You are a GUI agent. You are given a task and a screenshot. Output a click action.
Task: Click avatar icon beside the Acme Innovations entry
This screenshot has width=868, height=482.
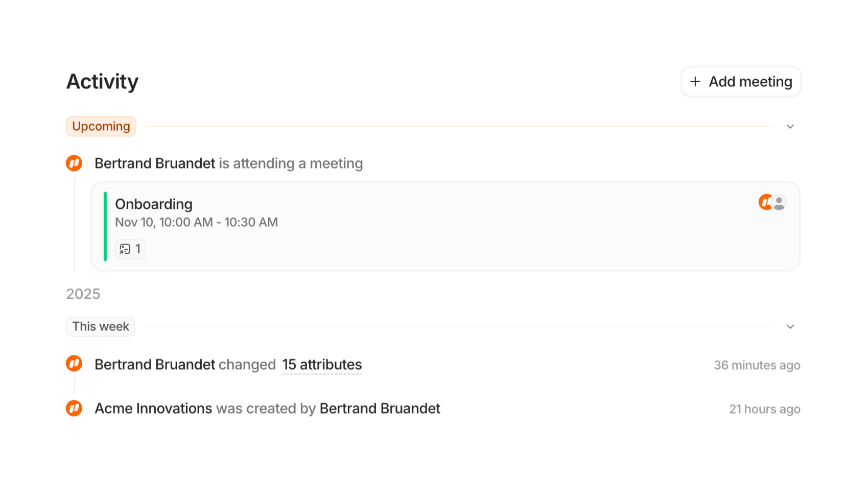tap(74, 408)
